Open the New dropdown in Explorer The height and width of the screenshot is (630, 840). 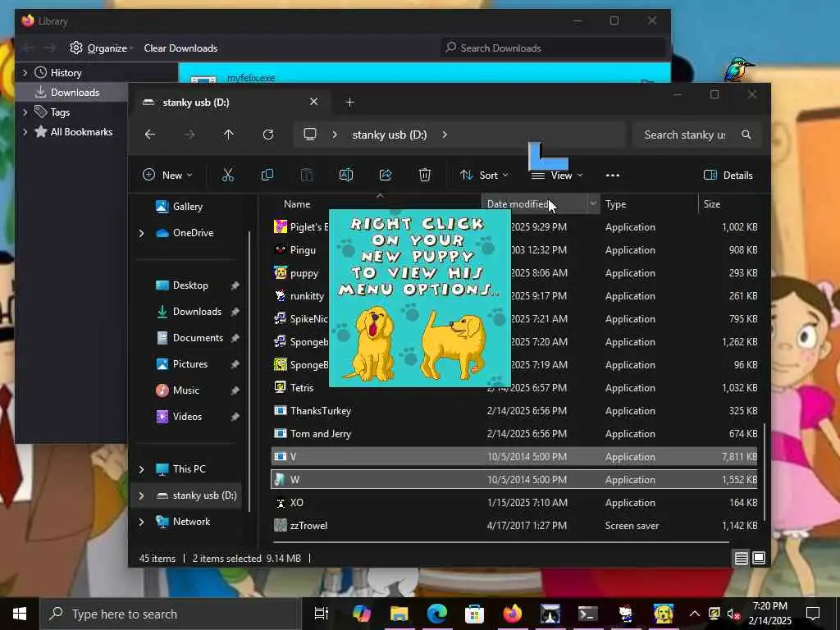[167, 176]
